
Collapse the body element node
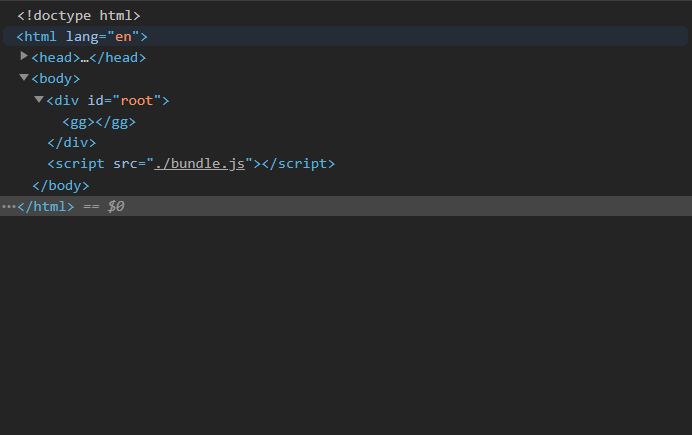tap(24, 78)
